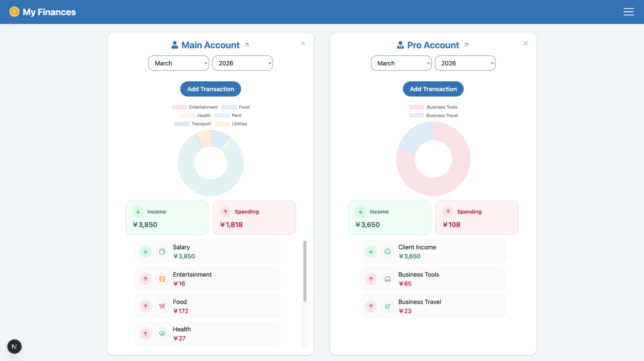Image resolution: width=644 pixels, height=361 pixels.
Task: Click the Utilities color swatch in legend
Action: coord(222,124)
